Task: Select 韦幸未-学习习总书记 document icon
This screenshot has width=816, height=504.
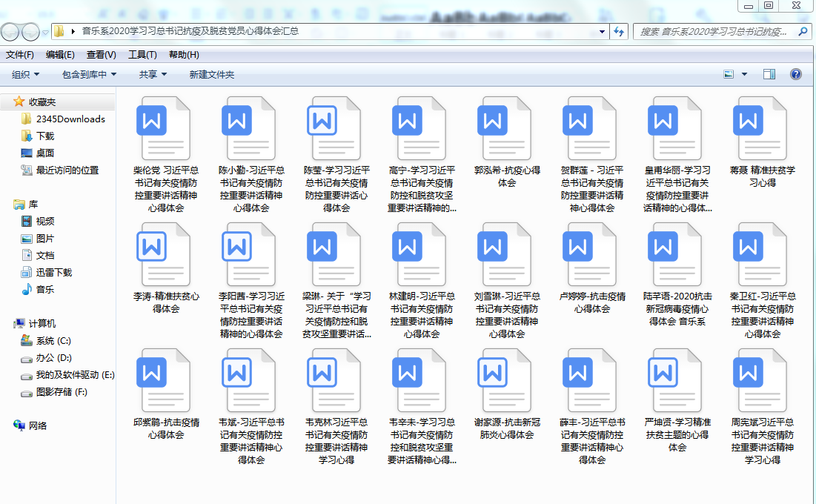Action: click(419, 380)
